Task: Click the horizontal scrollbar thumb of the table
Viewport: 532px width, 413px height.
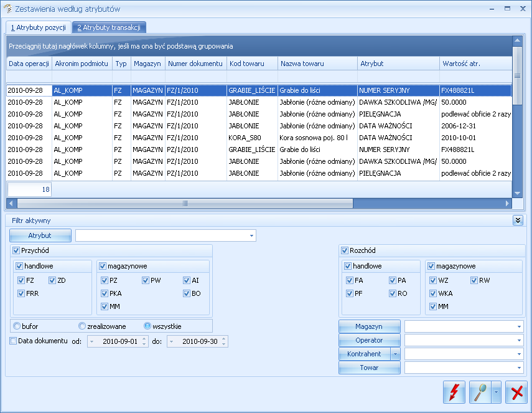Action: [x=185, y=204]
